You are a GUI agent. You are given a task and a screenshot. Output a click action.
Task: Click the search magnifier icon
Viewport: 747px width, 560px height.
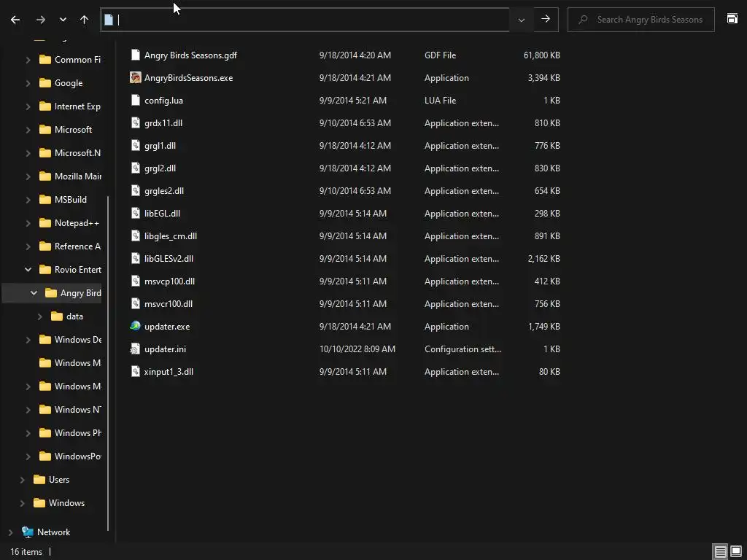click(583, 20)
